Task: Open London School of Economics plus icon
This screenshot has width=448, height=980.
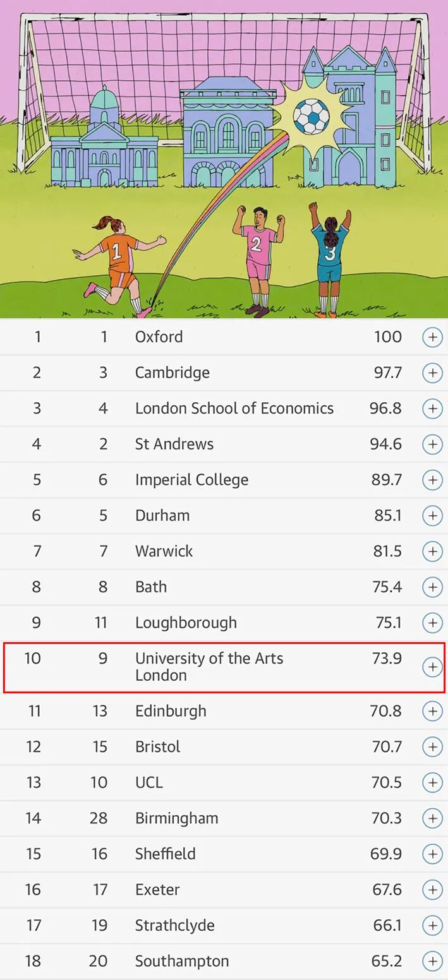Action: point(432,409)
